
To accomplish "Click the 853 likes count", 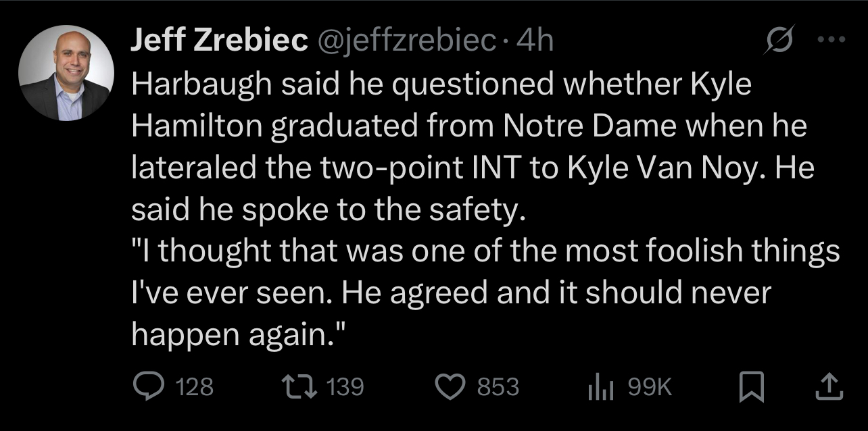I will (x=499, y=387).
